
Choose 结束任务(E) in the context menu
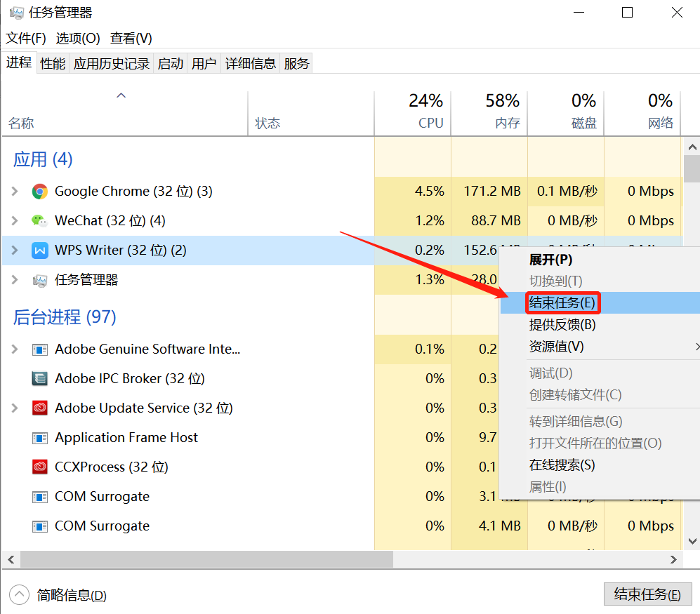pyautogui.click(x=562, y=303)
